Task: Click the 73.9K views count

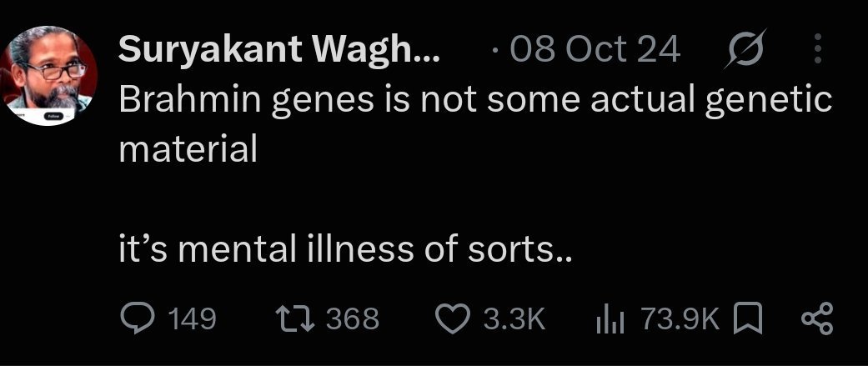Action: (680, 319)
